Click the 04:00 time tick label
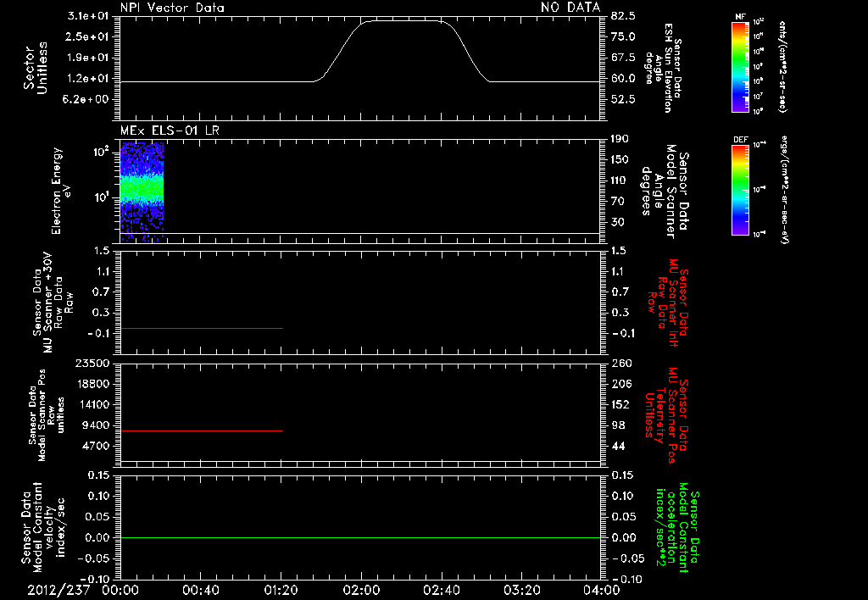 pos(601,590)
